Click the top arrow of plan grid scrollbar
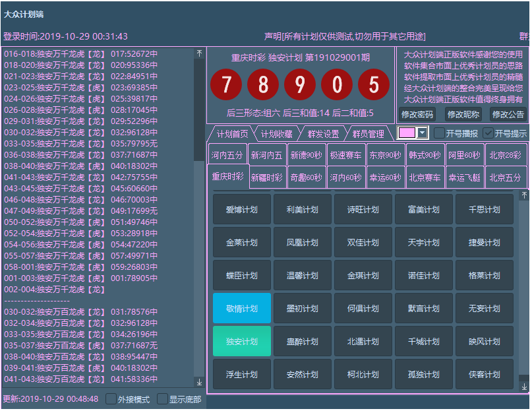 [524, 195]
